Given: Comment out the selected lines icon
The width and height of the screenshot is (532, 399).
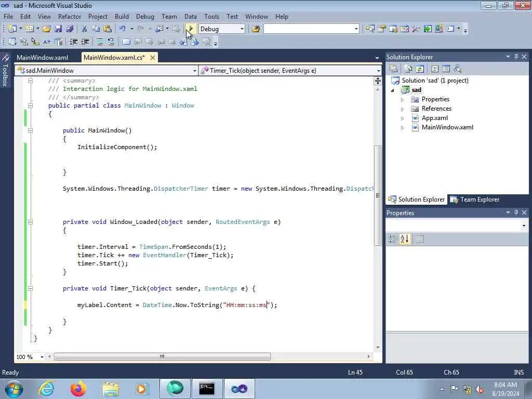Looking at the screenshot, I should point(99,42).
